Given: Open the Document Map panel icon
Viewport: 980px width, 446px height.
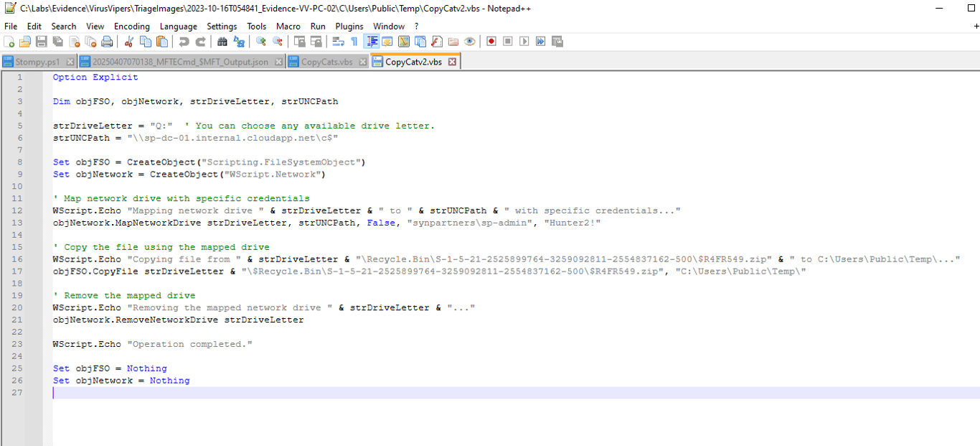Looking at the screenshot, I should (x=404, y=42).
